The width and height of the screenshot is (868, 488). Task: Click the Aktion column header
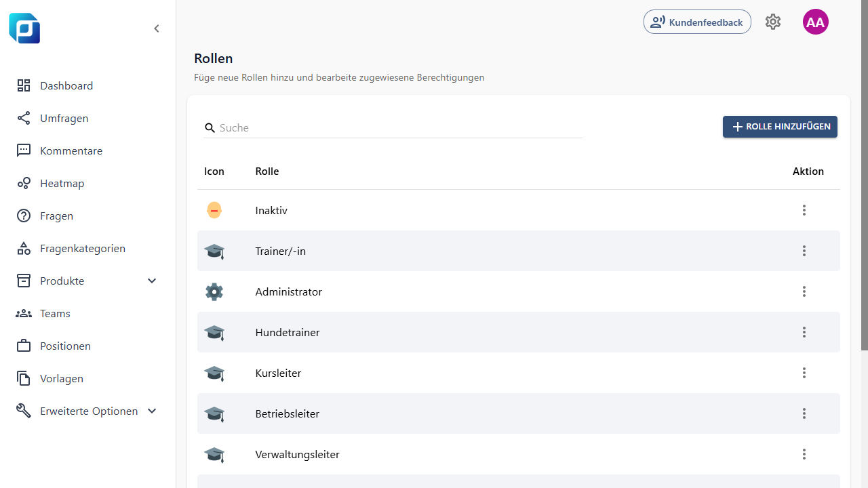pyautogui.click(x=808, y=171)
